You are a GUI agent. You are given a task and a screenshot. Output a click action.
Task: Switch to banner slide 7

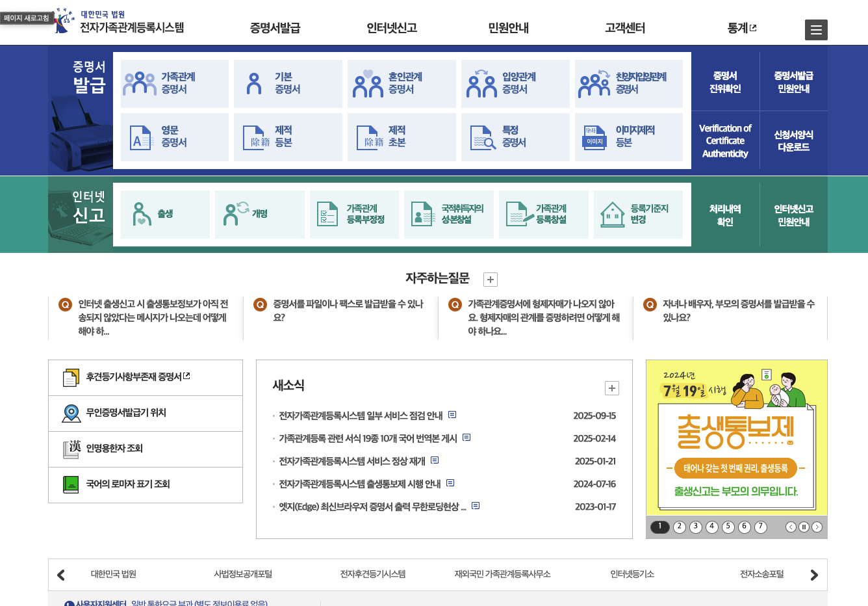point(761,527)
